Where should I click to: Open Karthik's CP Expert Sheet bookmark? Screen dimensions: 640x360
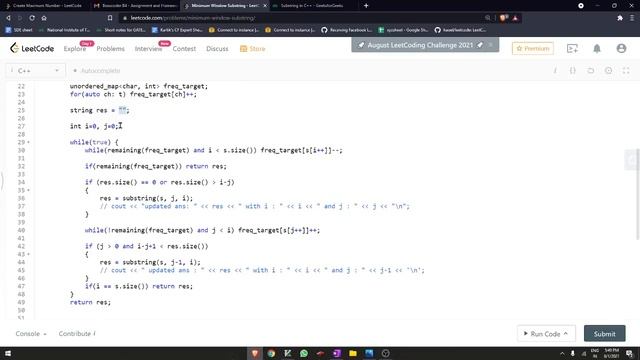(x=177, y=30)
